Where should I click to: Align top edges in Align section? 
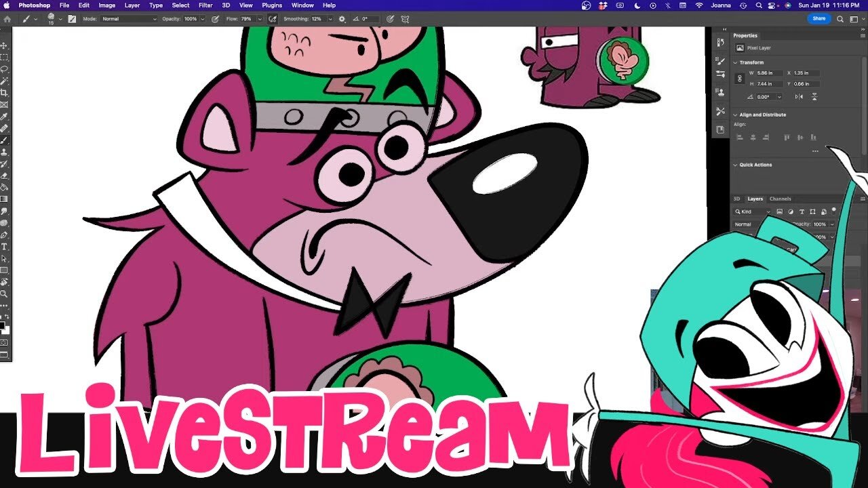click(787, 137)
